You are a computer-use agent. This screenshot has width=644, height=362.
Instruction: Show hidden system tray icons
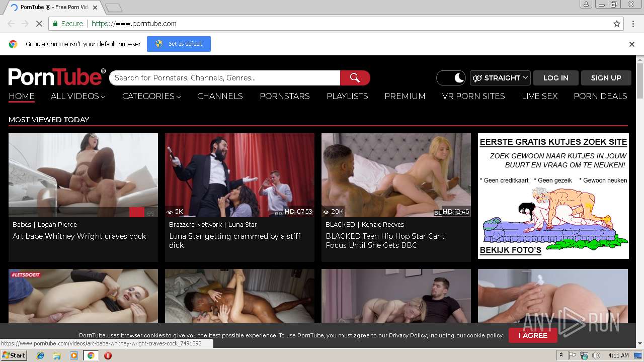click(x=561, y=355)
